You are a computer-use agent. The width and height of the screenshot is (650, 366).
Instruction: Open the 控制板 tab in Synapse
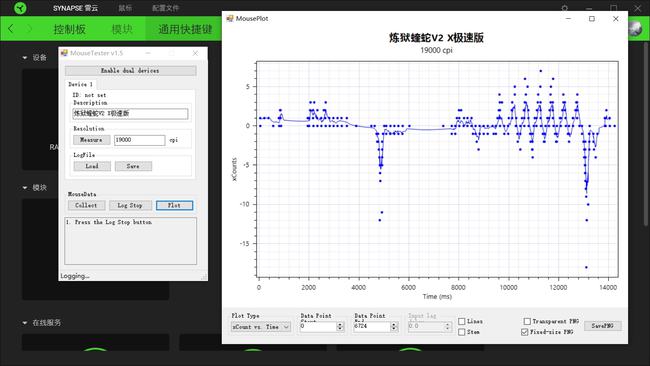pyautogui.click(x=69, y=29)
